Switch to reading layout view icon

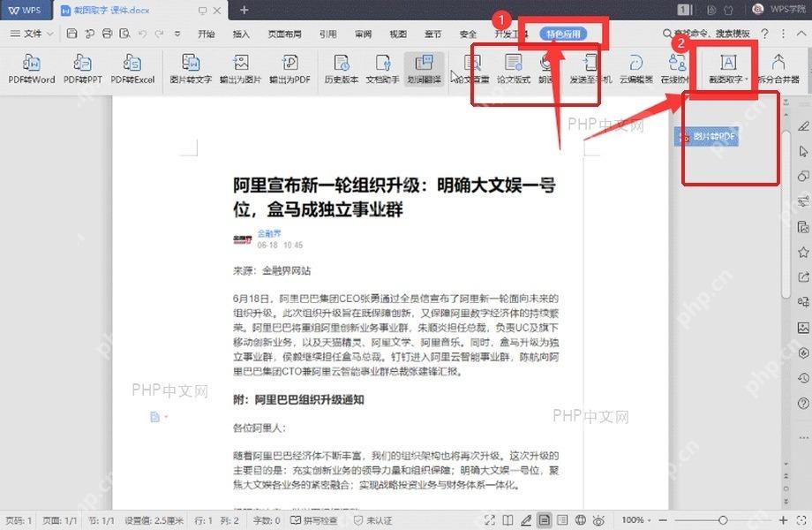click(x=508, y=520)
